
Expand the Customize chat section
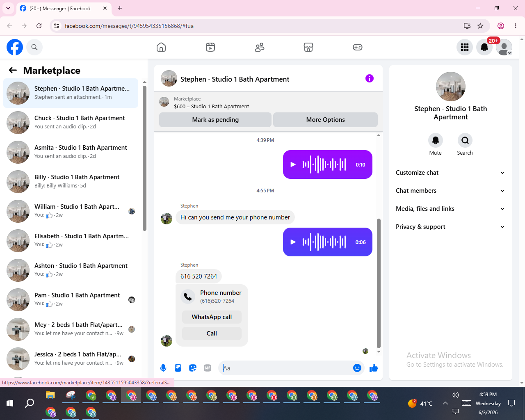point(450,173)
